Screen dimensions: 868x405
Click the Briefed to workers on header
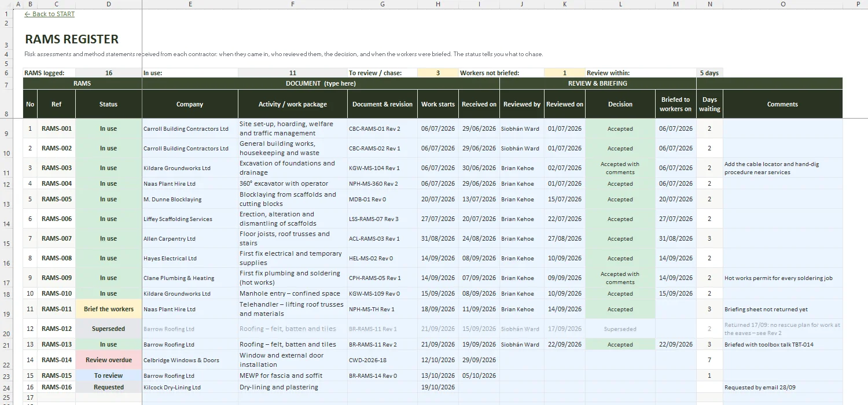(676, 104)
